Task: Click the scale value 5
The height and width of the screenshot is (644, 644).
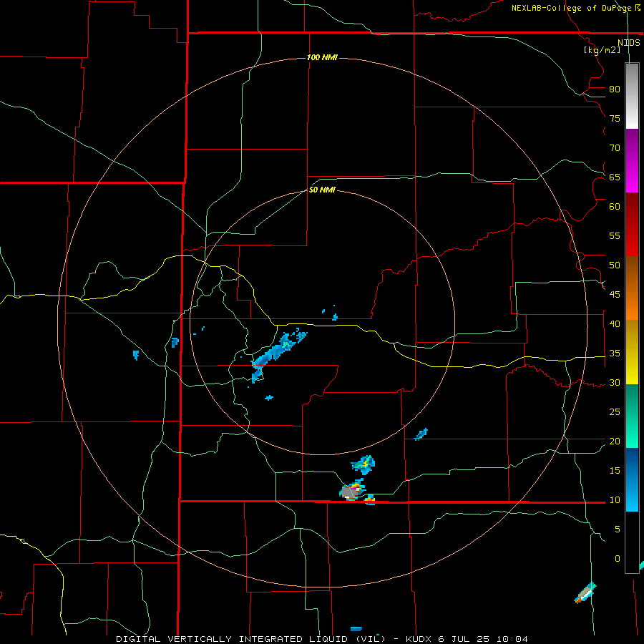Action: click(618, 530)
